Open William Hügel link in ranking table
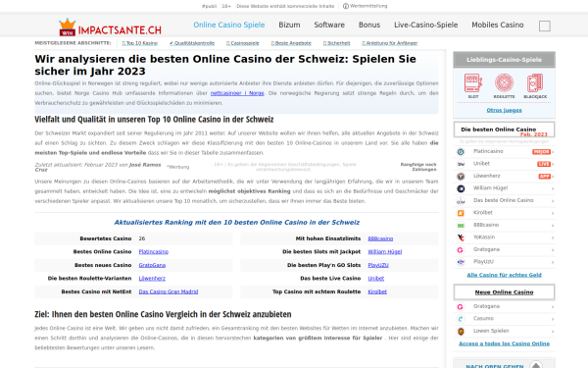The image size is (588, 368). 385,251
